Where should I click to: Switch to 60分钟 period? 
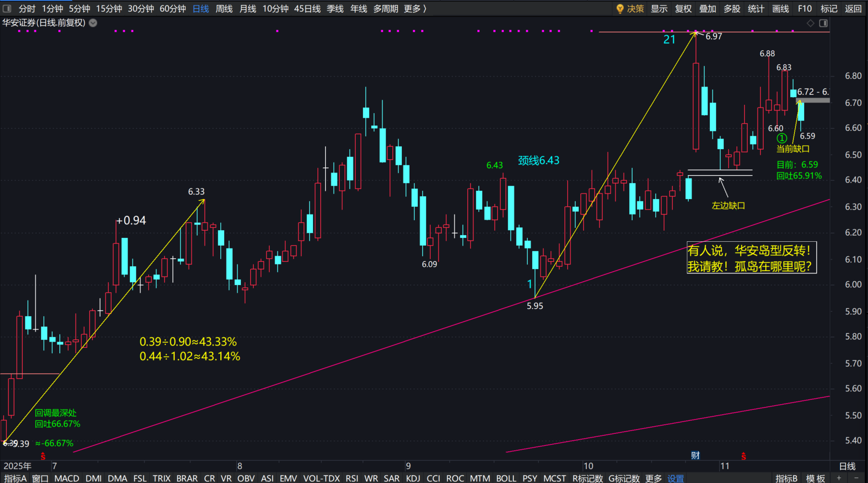[173, 8]
